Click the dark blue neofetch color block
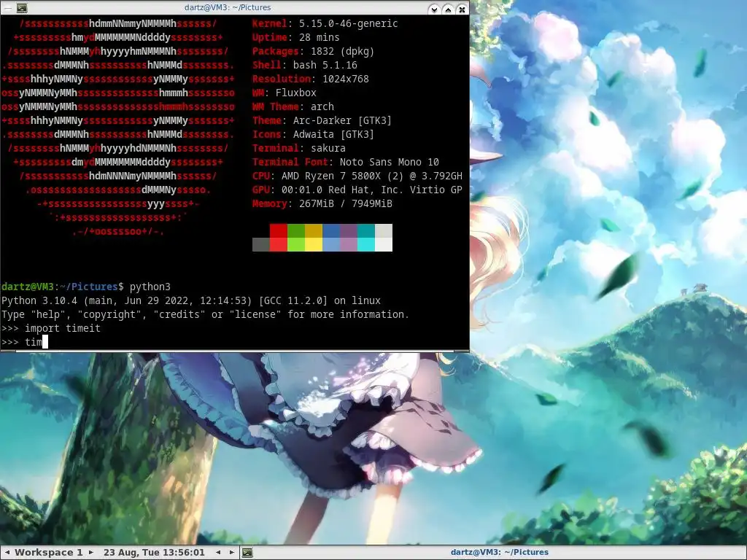The image size is (747, 560). pyautogui.click(x=331, y=230)
